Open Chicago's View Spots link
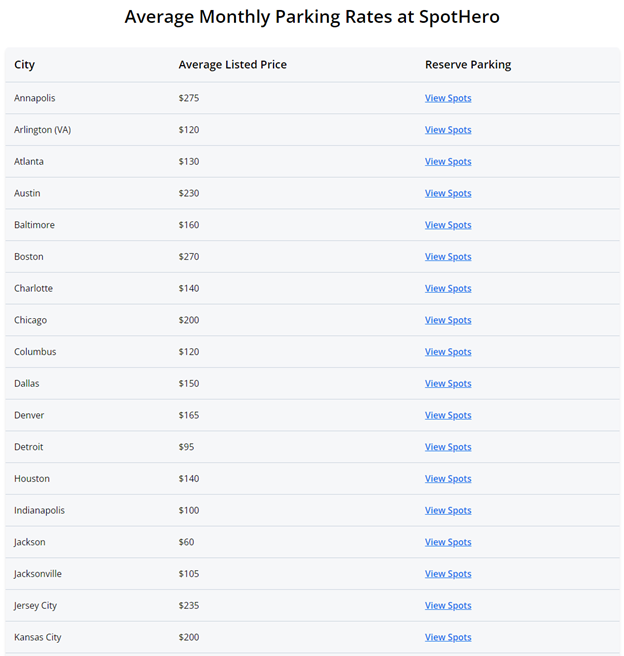The width and height of the screenshot is (624, 656). 448,320
